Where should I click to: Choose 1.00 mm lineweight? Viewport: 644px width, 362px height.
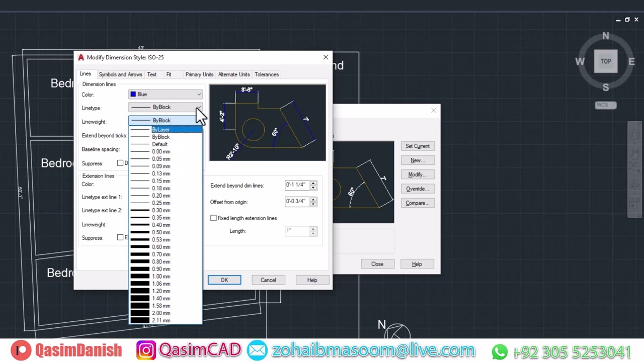[166, 277]
